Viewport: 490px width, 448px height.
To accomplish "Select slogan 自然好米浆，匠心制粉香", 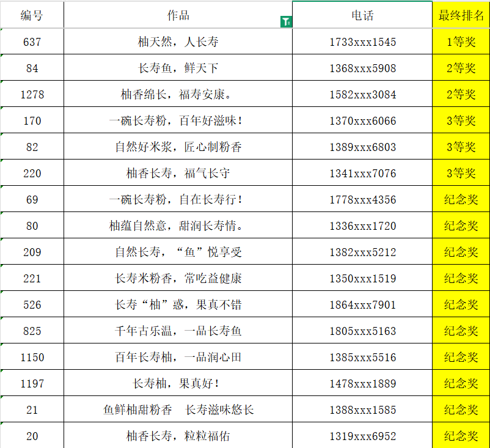I will [178, 147].
